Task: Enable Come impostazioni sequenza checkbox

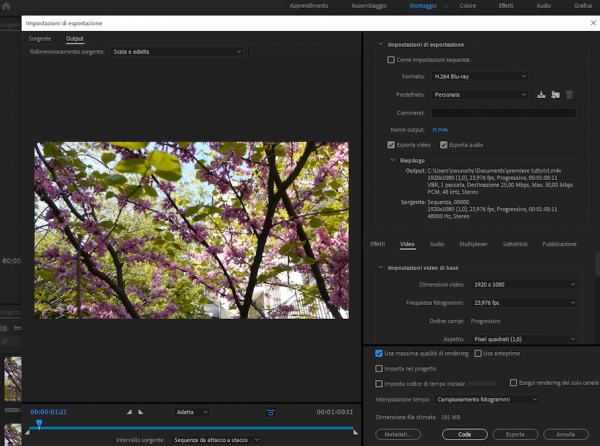Action: pos(391,60)
